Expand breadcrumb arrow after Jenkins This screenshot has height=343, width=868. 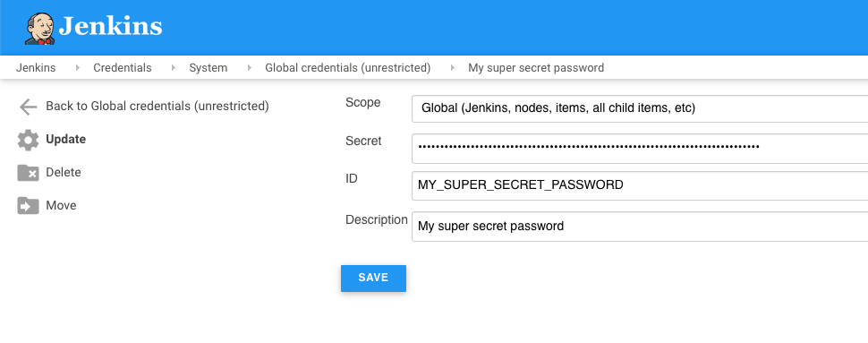(x=78, y=67)
